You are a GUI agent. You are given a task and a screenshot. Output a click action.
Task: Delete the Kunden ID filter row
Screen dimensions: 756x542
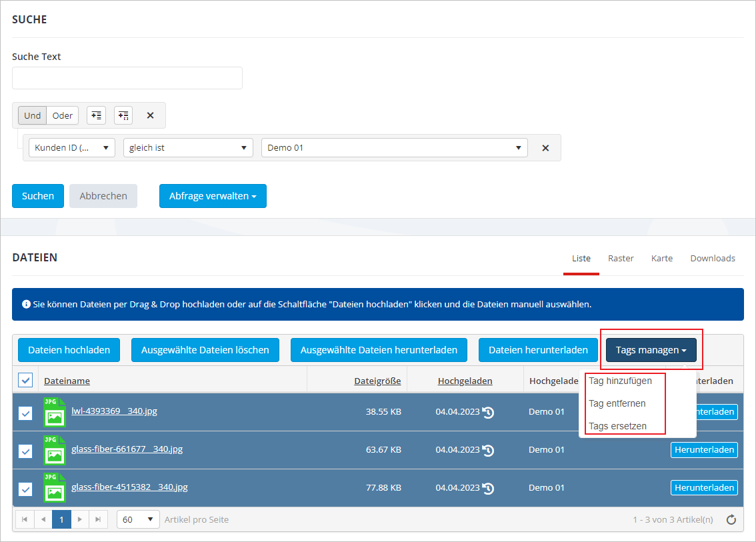coord(545,148)
